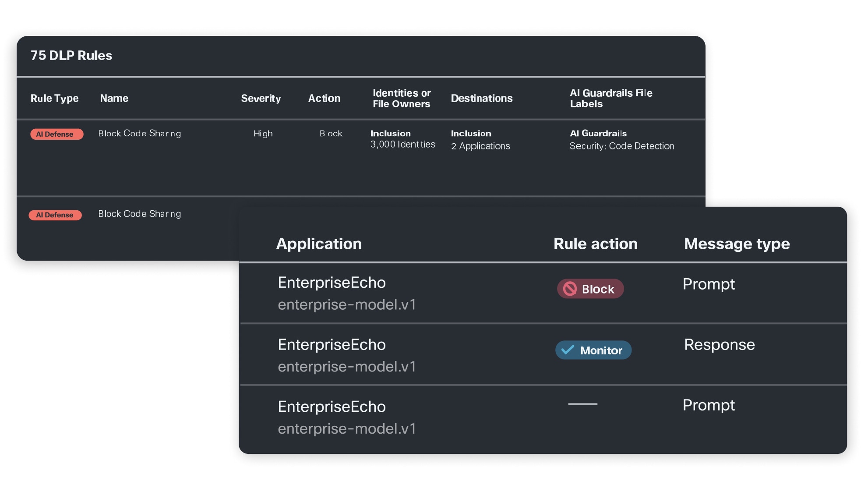Screen dimensions: 868x488
Task: Select the second Block Code Sharing row
Action: (x=139, y=214)
